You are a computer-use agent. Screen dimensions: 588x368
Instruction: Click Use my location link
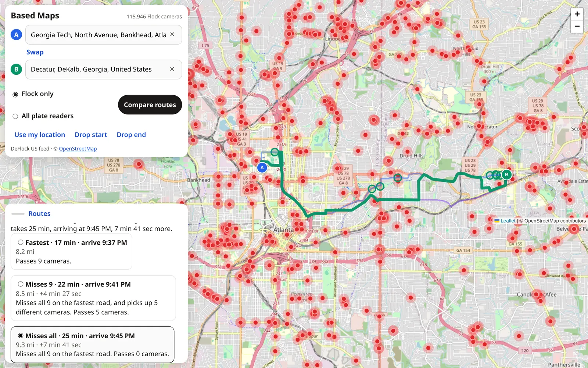click(x=40, y=135)
